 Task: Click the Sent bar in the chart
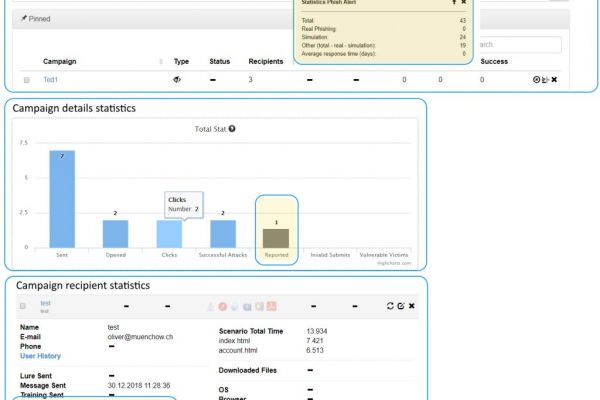point(62,198)
